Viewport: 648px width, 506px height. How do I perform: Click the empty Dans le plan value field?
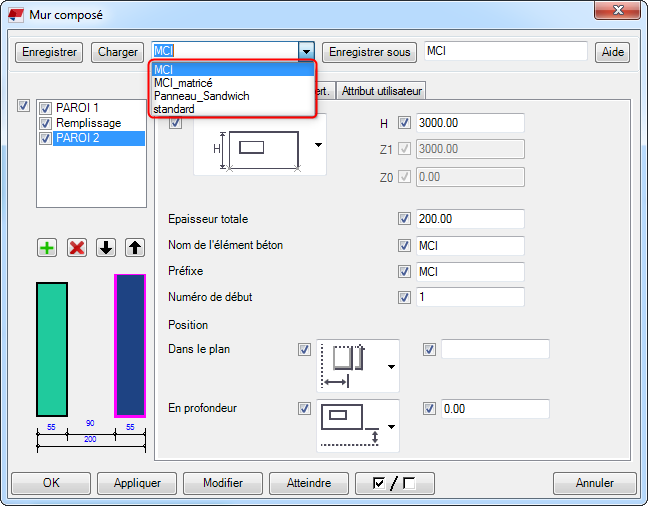495,349
